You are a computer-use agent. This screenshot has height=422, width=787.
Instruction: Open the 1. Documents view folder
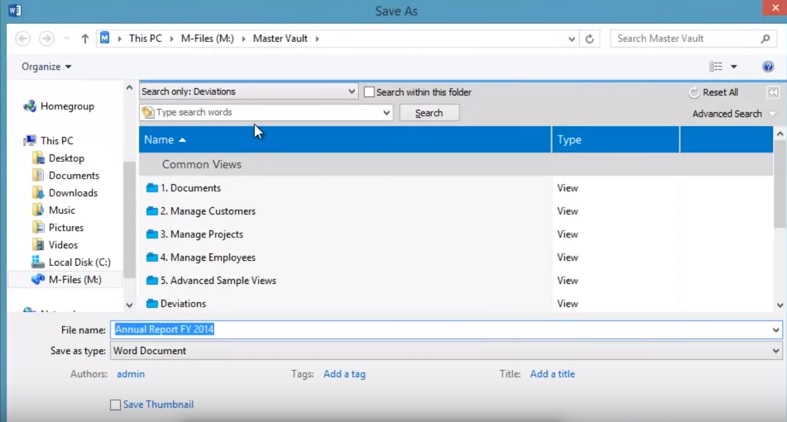190,188
